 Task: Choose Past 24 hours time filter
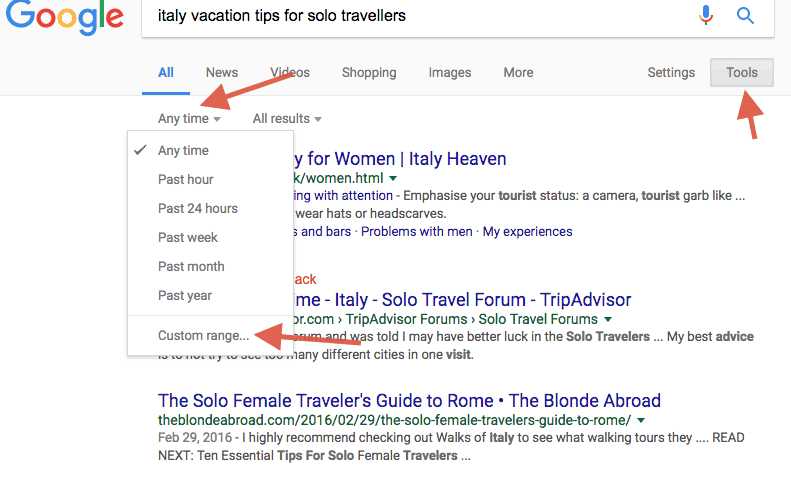197,208
